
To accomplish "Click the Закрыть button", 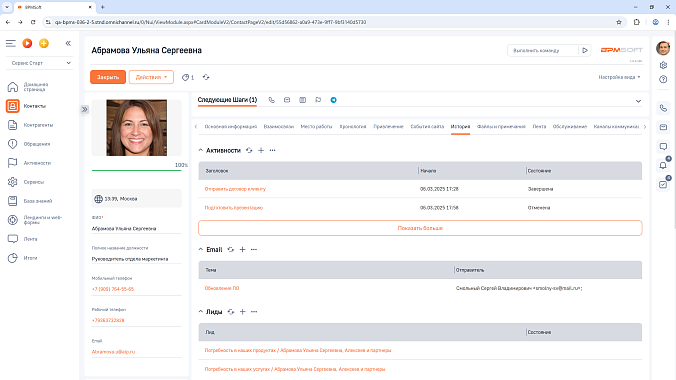I will click(x=108, y=77).
